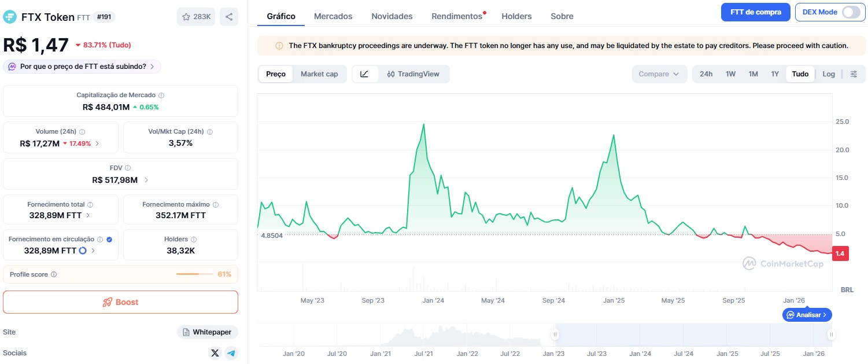Select the line chart style icon
The height and width of the screenshot is (364, 868).
[364, 74]
